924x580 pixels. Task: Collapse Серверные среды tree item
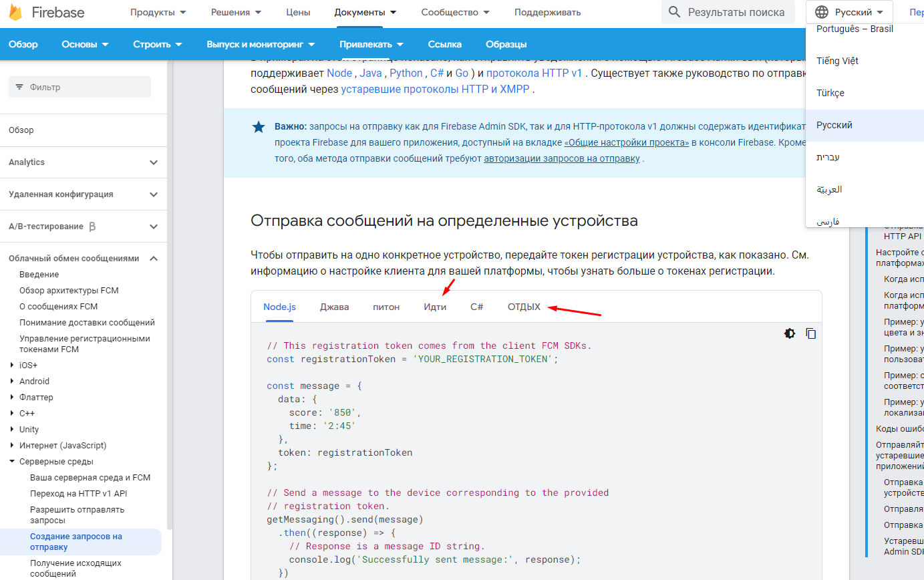(12, 462)
